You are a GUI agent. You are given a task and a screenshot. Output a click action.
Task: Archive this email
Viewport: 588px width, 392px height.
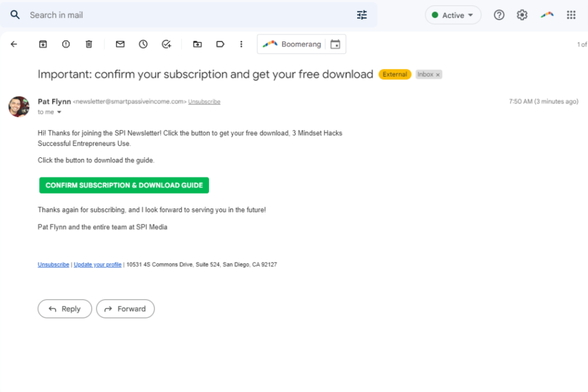pyautogui.click(x=43, y=44)
